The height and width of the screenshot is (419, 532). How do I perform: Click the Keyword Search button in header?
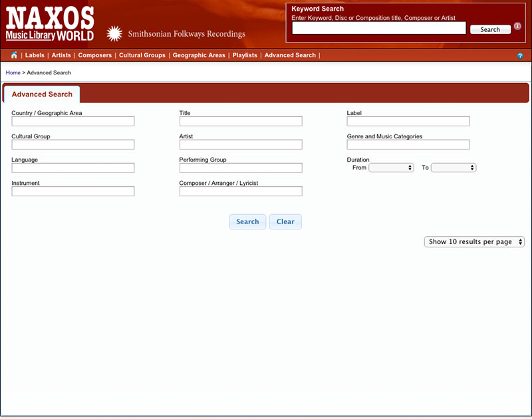tap(490, 29)
